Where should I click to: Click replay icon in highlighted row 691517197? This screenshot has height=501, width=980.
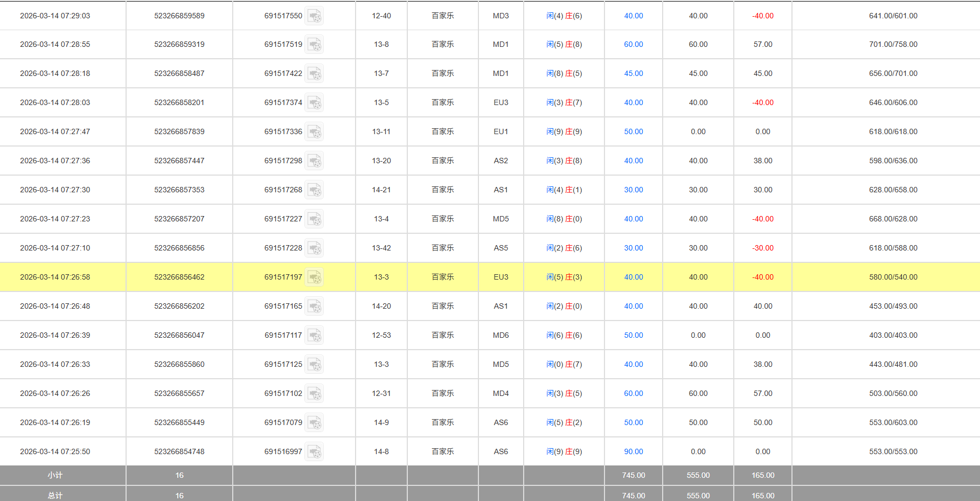pyautogui.click(x=315, y=277)
